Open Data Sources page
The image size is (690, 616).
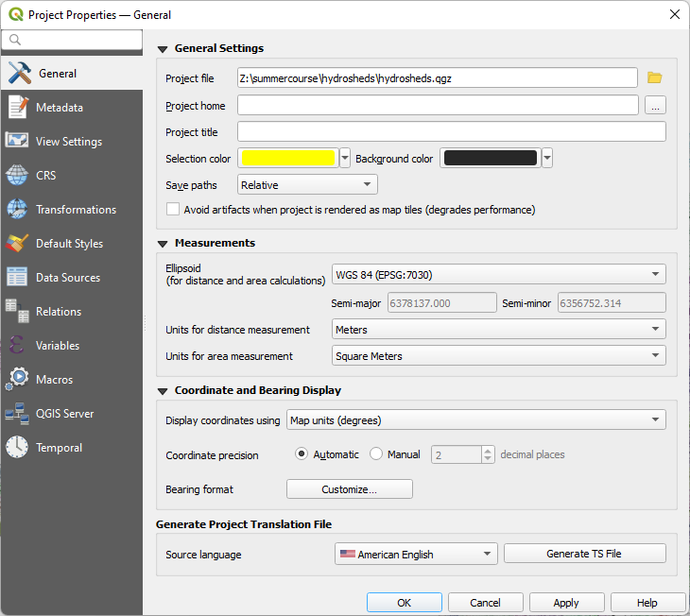72,277
